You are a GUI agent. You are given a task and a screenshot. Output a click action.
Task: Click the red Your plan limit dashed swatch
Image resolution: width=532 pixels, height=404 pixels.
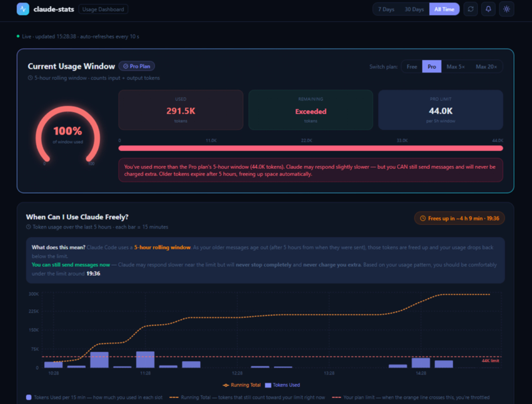(x=337, y=397)
